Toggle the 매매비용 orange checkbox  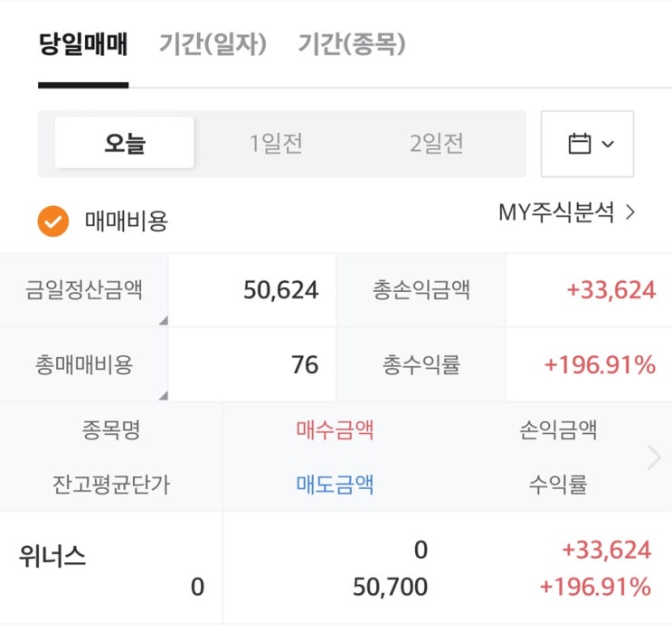[x=53, y=220]
